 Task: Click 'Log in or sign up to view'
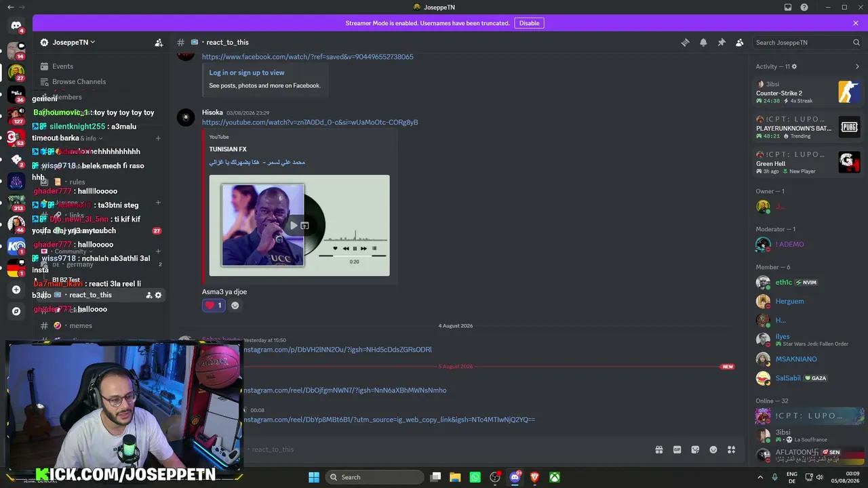click(x=247, y=73)
